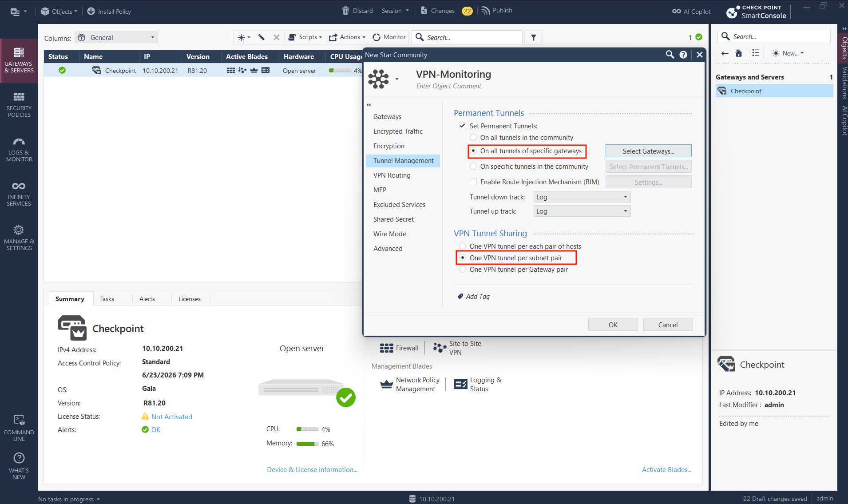Open Security Policies view
Screen dimensions: 848x504
[x=19, y=105]
